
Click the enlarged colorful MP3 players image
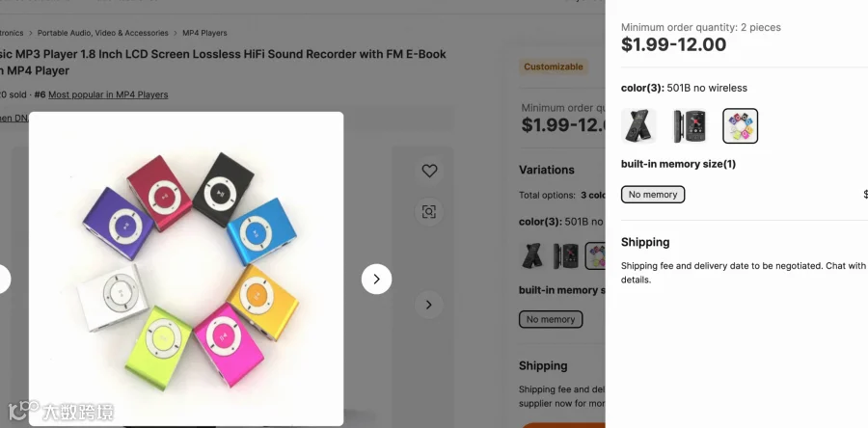click(186, 269)
